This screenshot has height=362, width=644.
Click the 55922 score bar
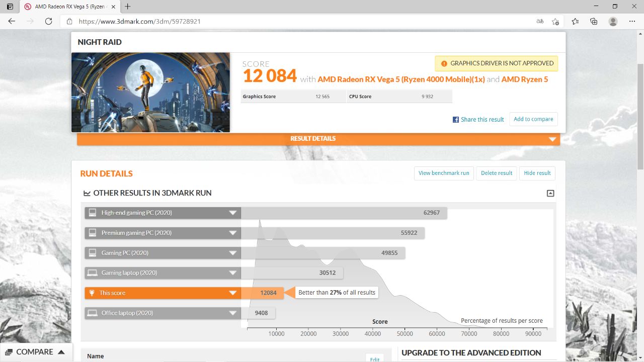333,233
